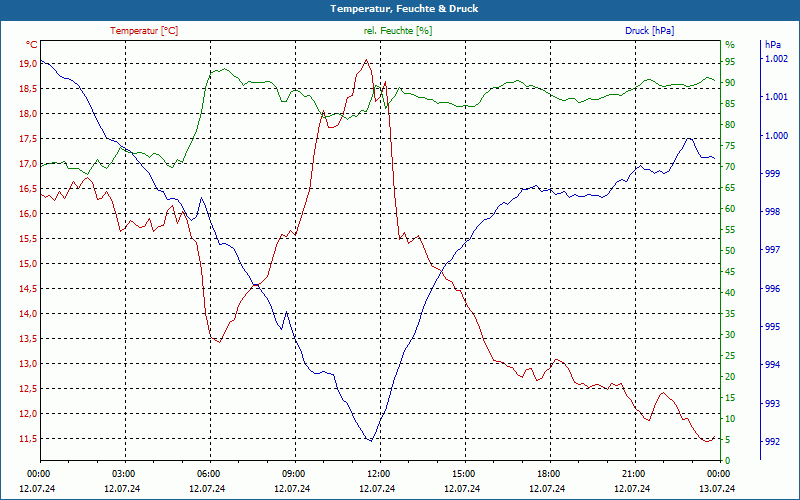Click the '50' humidity axis value
Image resolution: width=800 pixels, height=500 pixels.
point(730,251)
